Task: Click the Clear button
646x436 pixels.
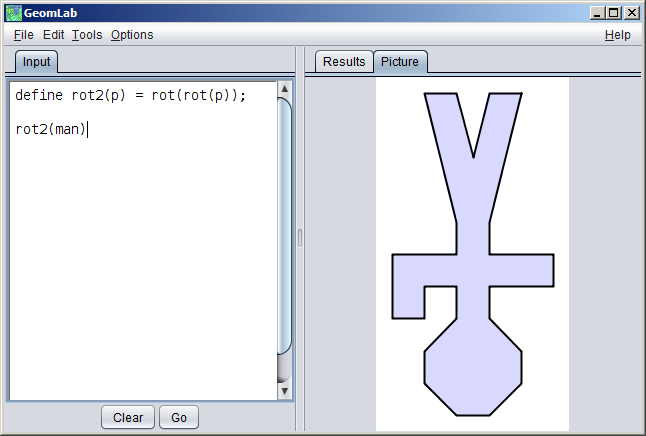Action: coord(128,417)
